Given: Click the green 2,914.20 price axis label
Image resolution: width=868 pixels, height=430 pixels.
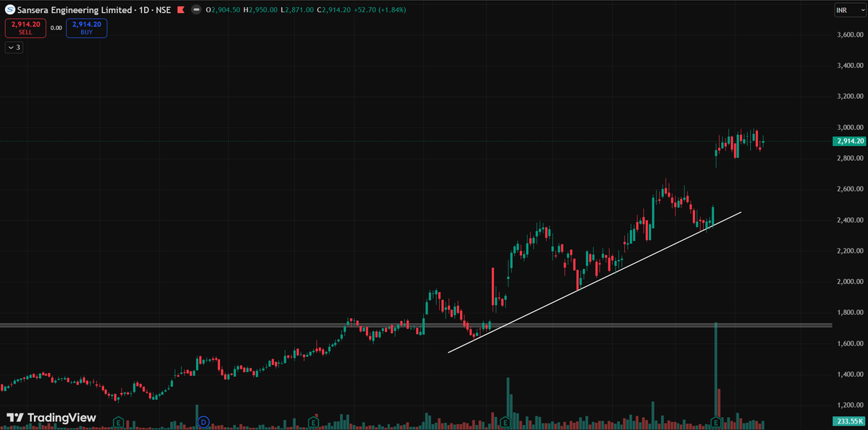Looking at the screenshot, I should 850,141.
